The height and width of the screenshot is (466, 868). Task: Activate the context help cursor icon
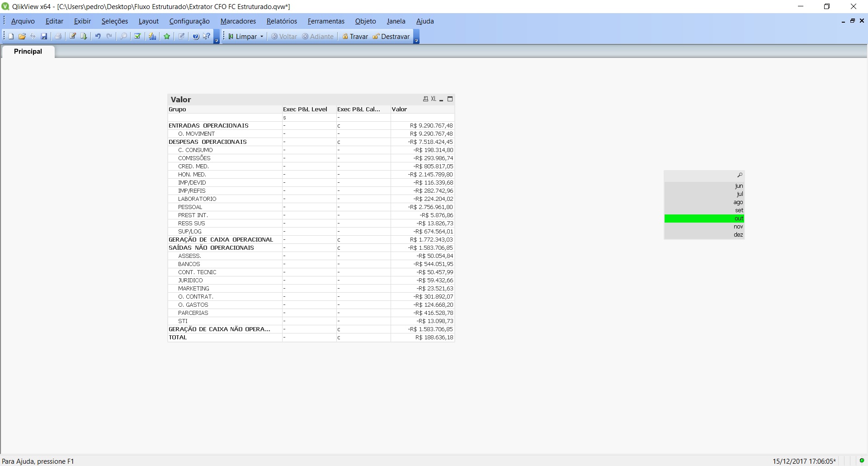pyautogui.click(x=207, y=37)
